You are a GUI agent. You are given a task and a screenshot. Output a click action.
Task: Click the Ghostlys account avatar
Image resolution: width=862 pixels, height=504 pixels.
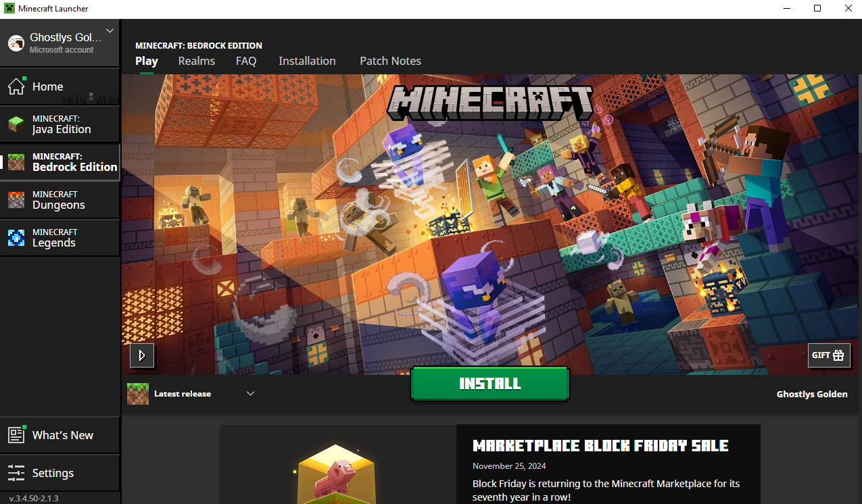16,43
